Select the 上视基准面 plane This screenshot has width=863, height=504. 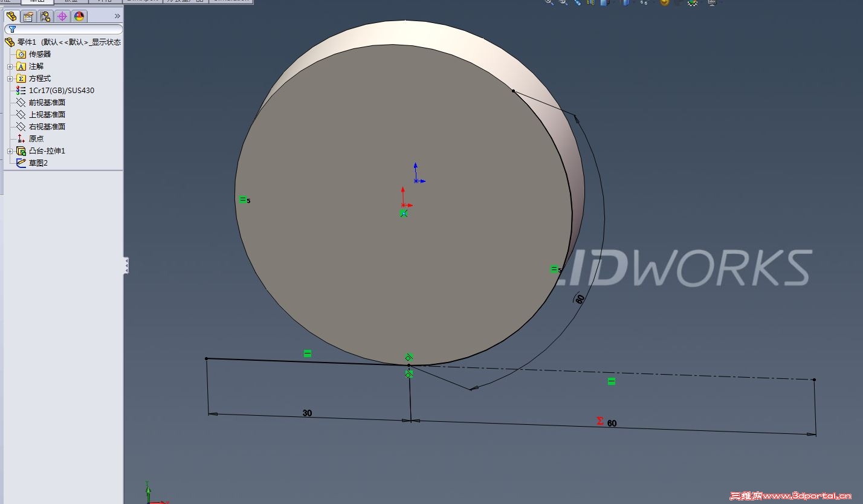point(41,115)
